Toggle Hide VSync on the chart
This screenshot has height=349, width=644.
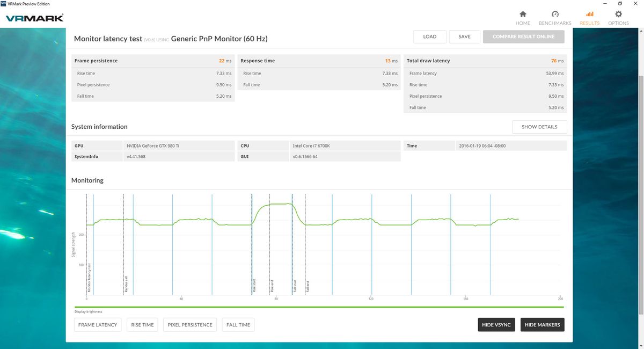click(496, 324)
